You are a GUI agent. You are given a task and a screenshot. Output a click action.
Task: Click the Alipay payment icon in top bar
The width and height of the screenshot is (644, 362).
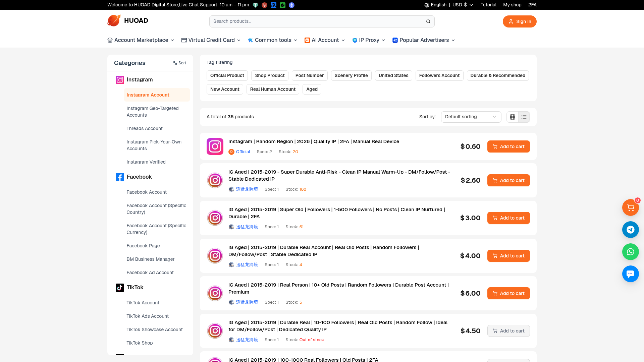point(274,5)
